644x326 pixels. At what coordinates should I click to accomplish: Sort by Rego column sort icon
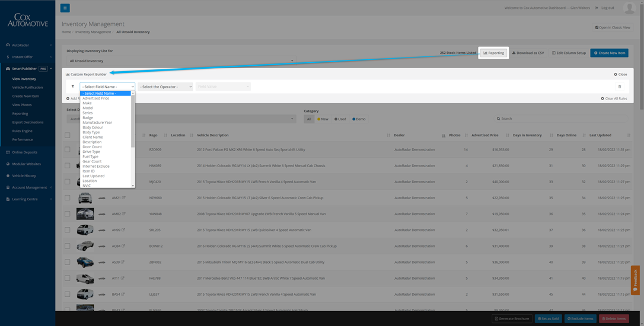[x=165, y=135]
